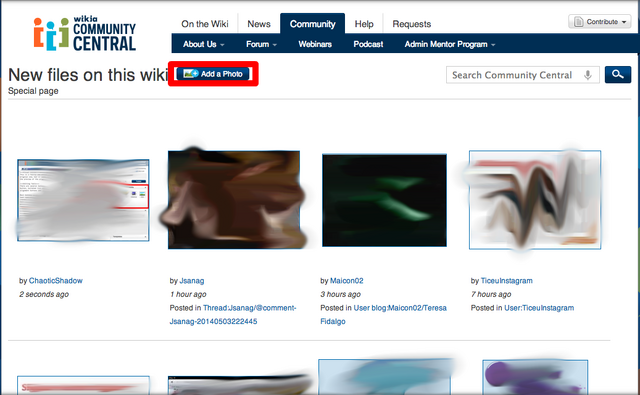Open the User:TiceuInstagram page link
The height and width of the screenshot is (395, 640).
click(x=539, y=308)
